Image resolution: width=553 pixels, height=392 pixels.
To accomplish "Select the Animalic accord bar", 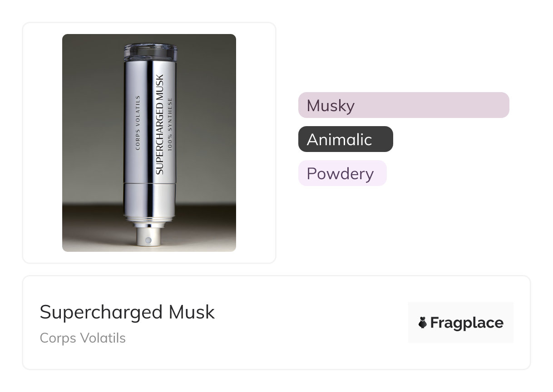I will pyautogui.click(x=345, y=139).
